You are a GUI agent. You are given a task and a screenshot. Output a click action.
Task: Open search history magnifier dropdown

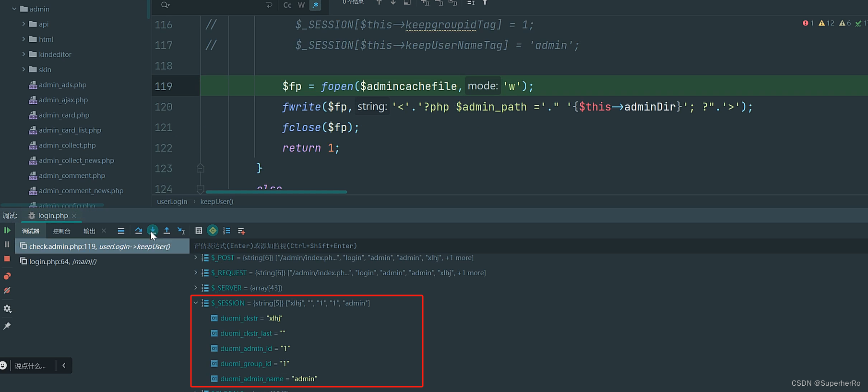click(165, 5)
